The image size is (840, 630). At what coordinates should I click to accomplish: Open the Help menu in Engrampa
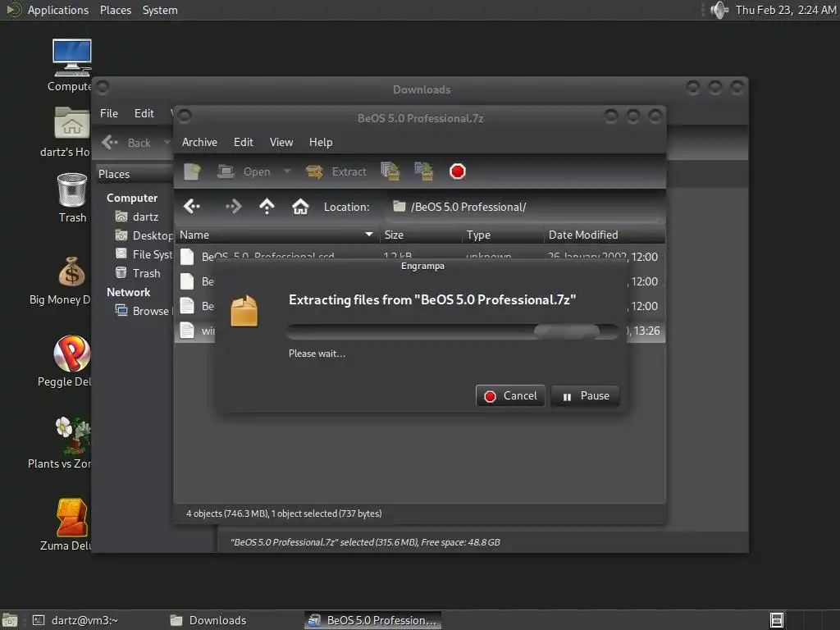coord(321,142)
